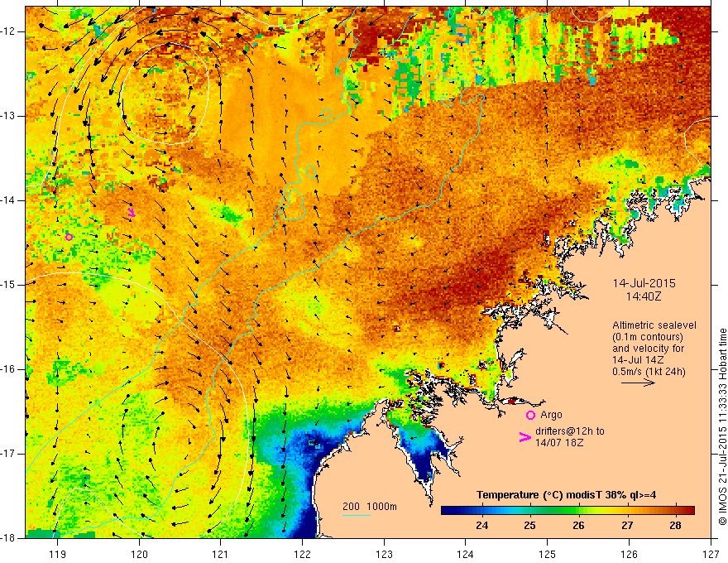The width and height of the screenshot is (728, 563).
Task: Click the latitude axis label '-14'
Action: pyautogui.click(x=8, y=200)
